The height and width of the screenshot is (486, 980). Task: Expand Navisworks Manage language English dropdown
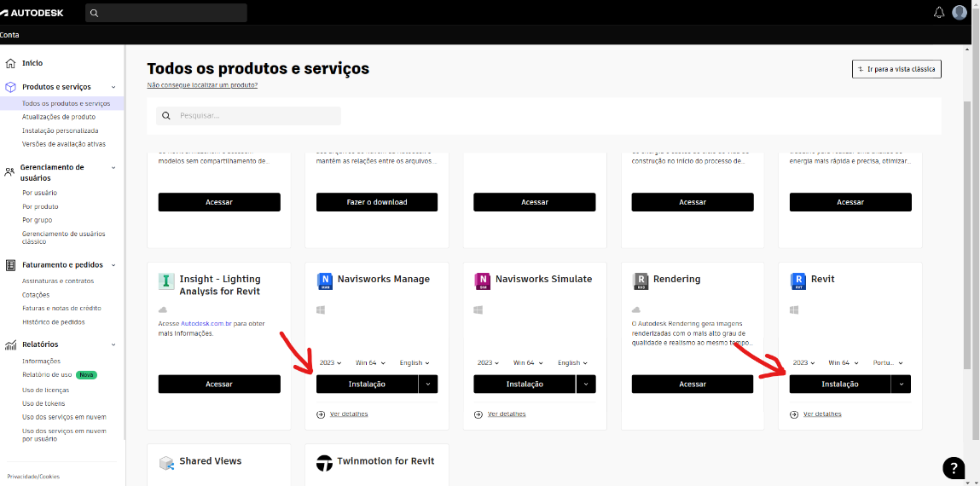tap(415, 362)
